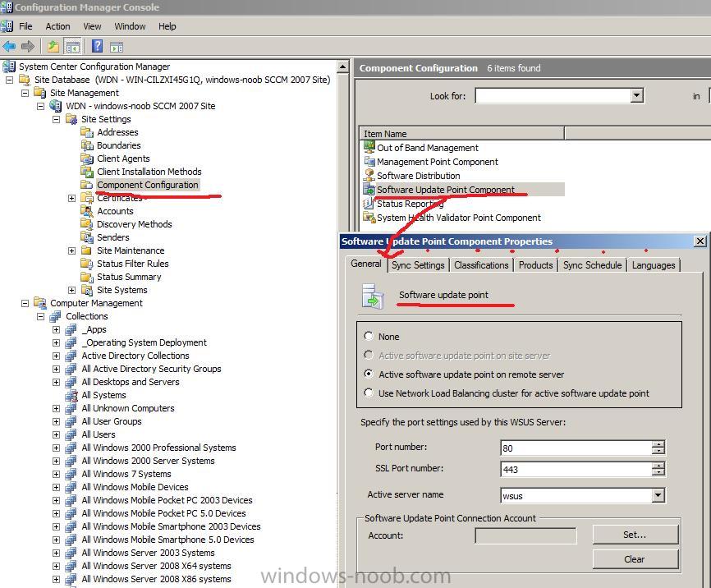Click the Help question mark toolbar icon
711x588 pixels.
click(97, 46)
